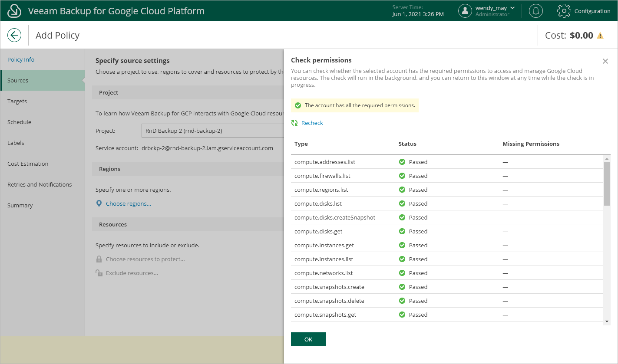
Task: Click the Cost $0.00 value
Action: (x=581, y=36)
